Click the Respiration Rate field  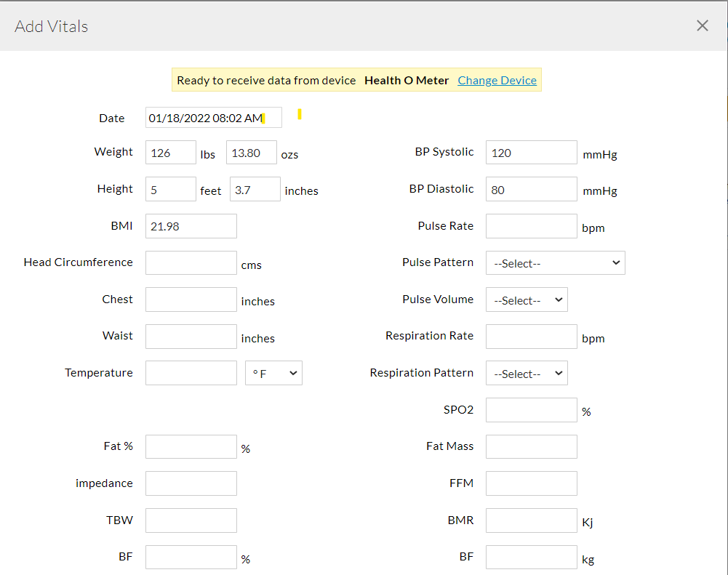[531, 337]
